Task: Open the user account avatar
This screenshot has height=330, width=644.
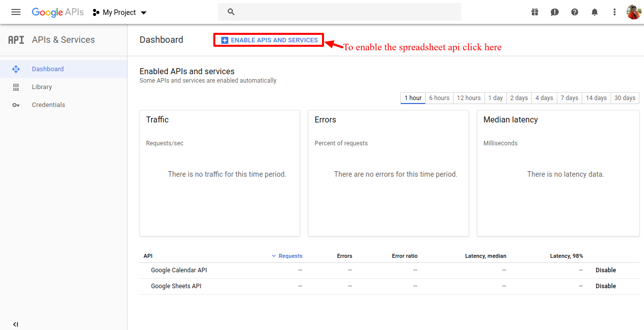Action: point(634,12)
